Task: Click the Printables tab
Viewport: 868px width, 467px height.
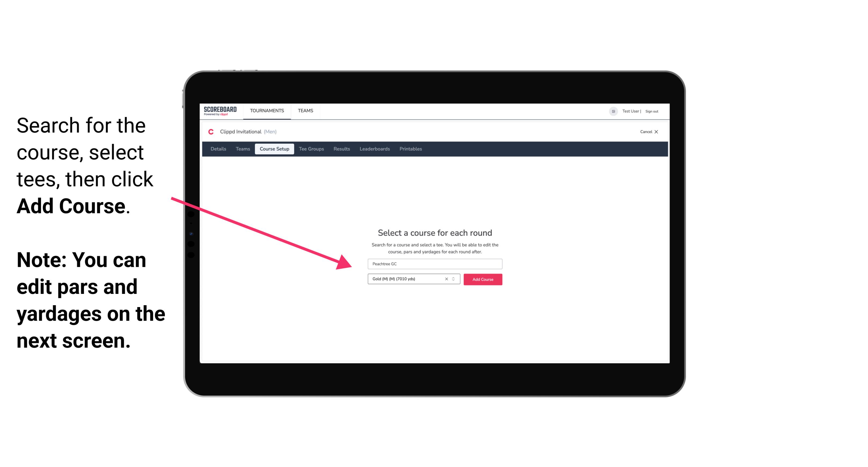Action: tap(410, 149)
